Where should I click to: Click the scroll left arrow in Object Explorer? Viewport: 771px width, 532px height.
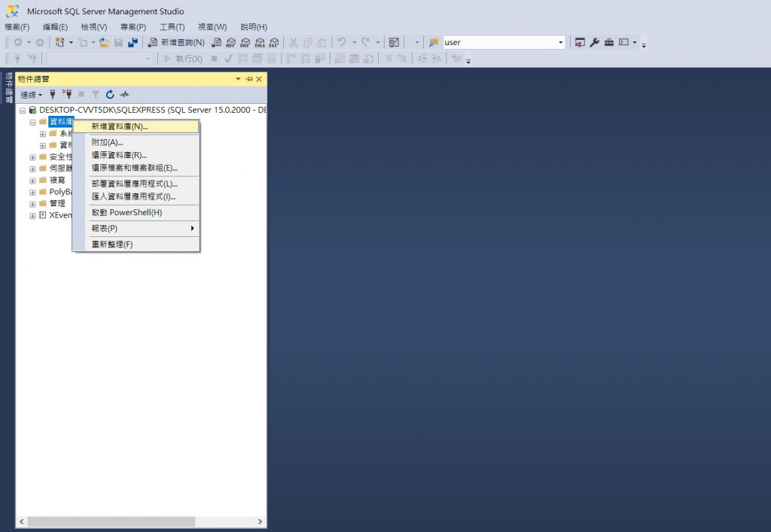coord(22,521)
